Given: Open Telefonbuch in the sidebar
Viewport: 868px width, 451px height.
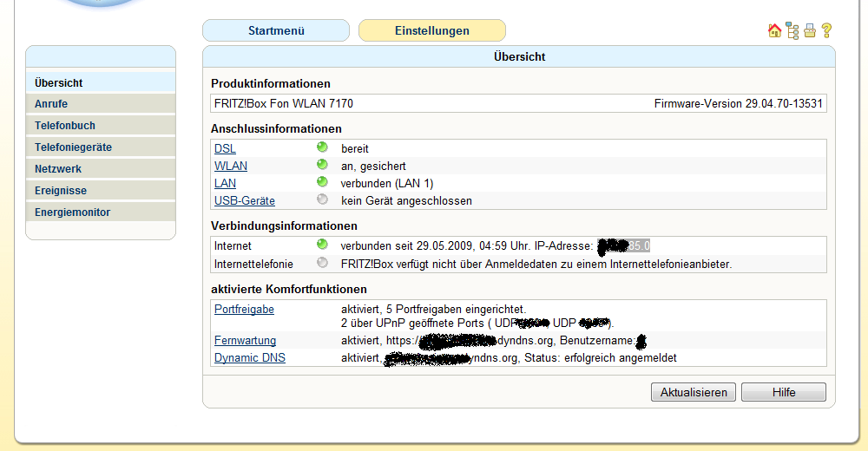Looking at the screenshot, I should pyautogui.click(x=101, y=126).
